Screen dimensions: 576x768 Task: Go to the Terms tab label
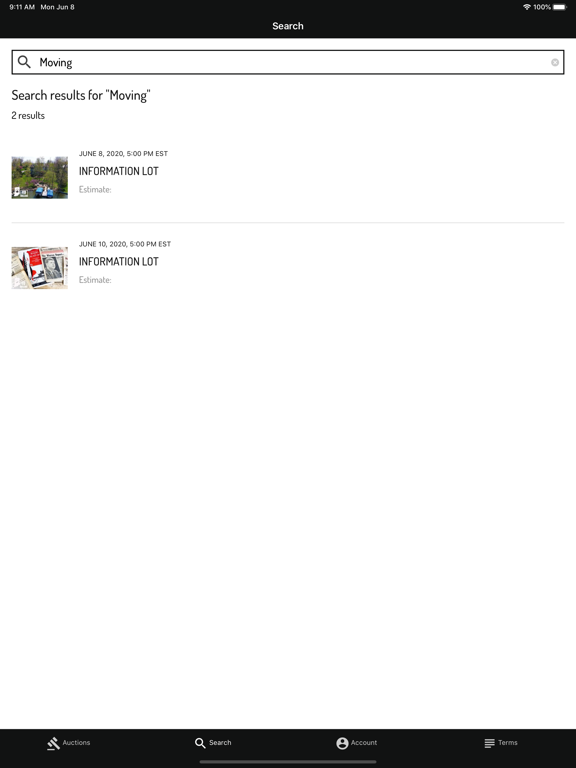pos(508,743)
